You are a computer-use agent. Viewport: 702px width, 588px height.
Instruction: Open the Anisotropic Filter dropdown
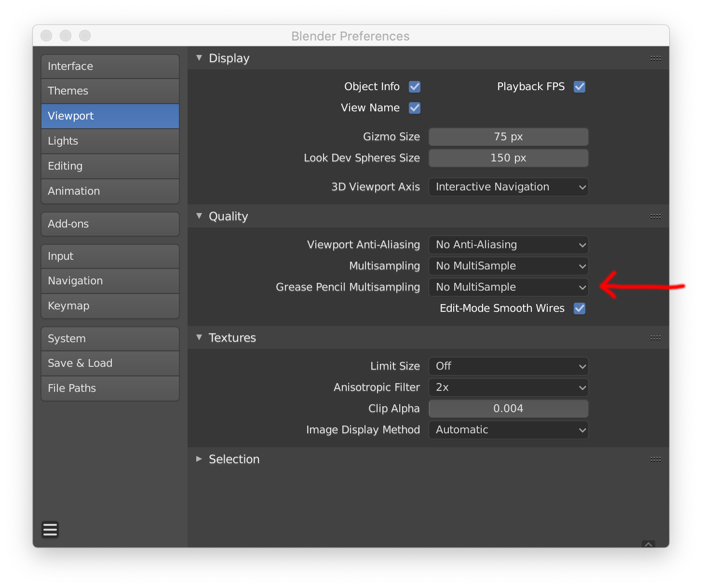[509, 388]
